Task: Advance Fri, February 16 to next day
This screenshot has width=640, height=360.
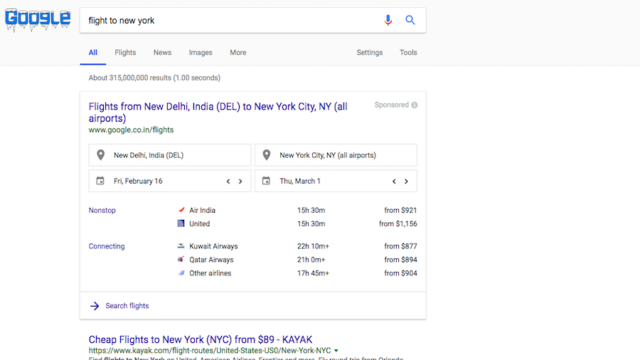Action: pyautogui.click(x=240, y=181)
